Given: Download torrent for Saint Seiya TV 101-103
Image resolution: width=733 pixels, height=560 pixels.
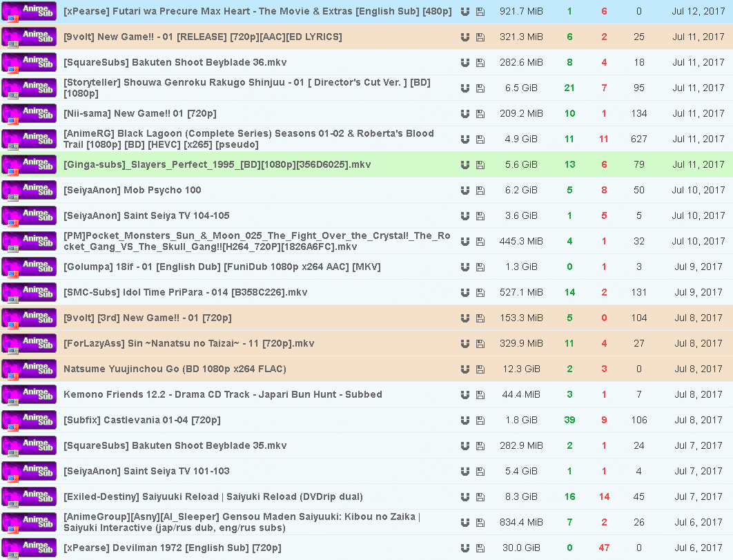Looking at the screenshot, I should pyautogui.click(x=480, y=472).
